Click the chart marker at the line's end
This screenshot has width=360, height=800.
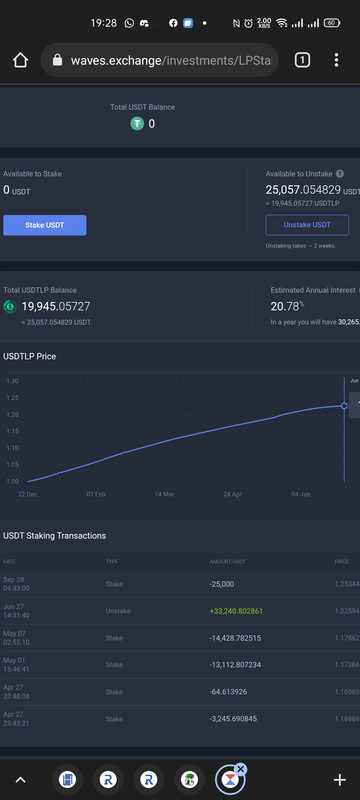[344, 406]
